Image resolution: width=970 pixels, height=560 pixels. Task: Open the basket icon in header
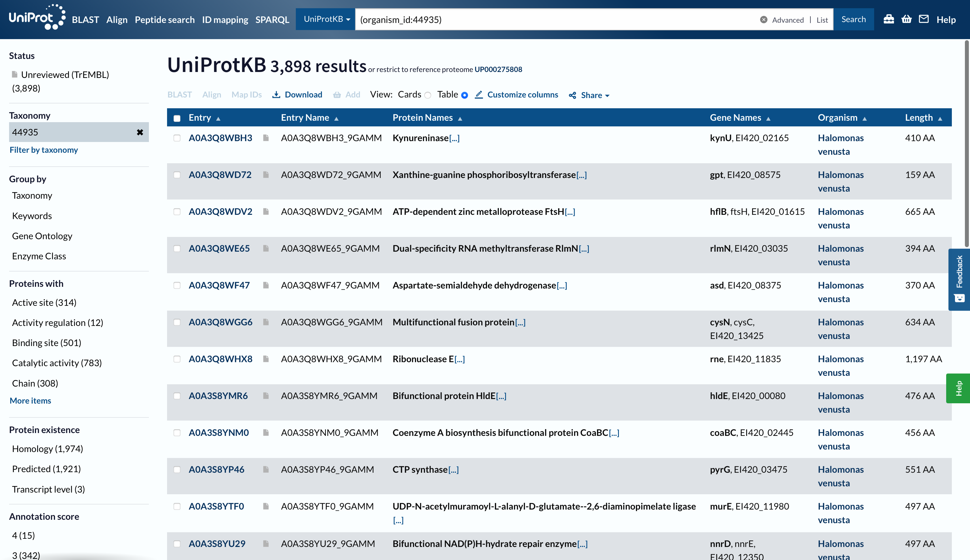[906, 19]
